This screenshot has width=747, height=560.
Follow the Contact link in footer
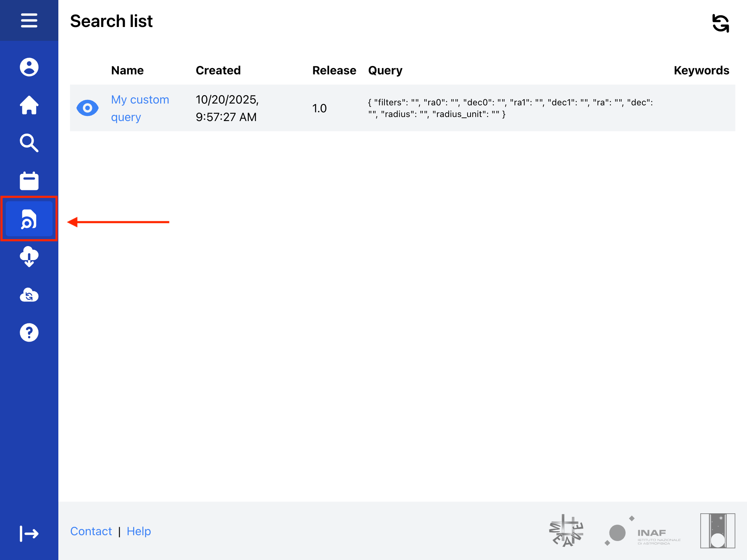click(x=91, y=531)
